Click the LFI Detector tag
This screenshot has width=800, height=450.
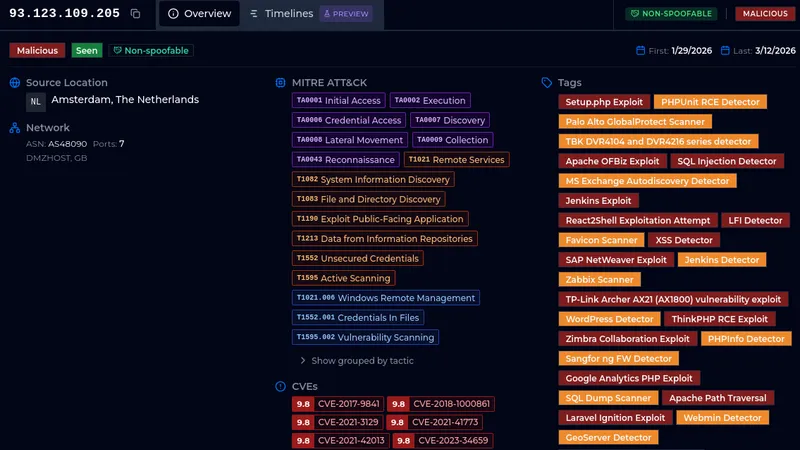tap(755, 220)
